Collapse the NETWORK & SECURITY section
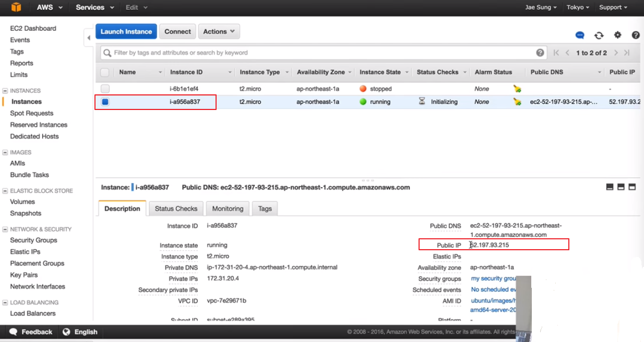Screen dimensions: 644x342 pos(5,229)
